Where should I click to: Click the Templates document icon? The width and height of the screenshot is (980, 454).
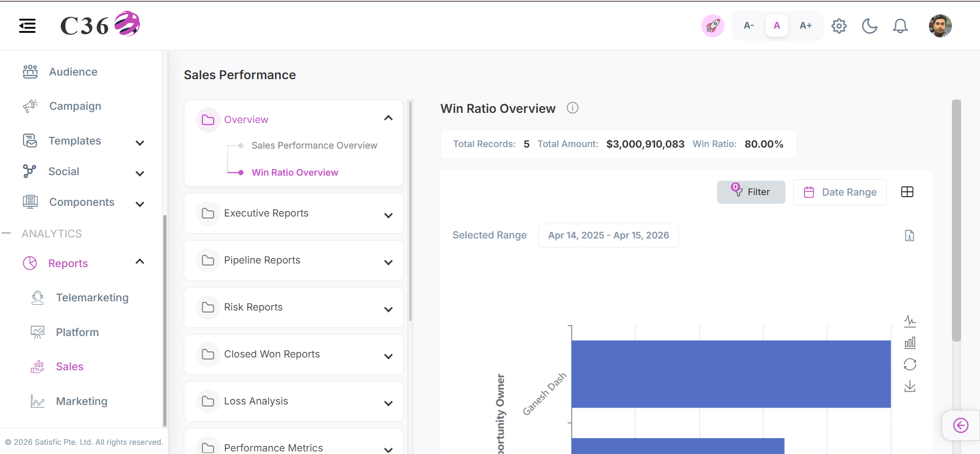(x=30, y=140)
